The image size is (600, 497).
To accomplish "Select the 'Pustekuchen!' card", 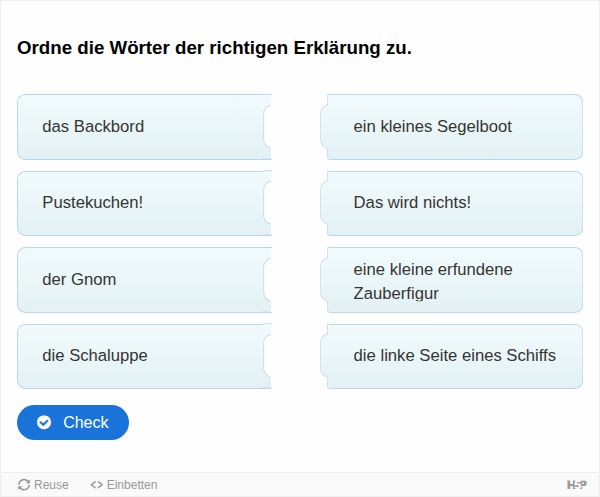I will point(144,203).
